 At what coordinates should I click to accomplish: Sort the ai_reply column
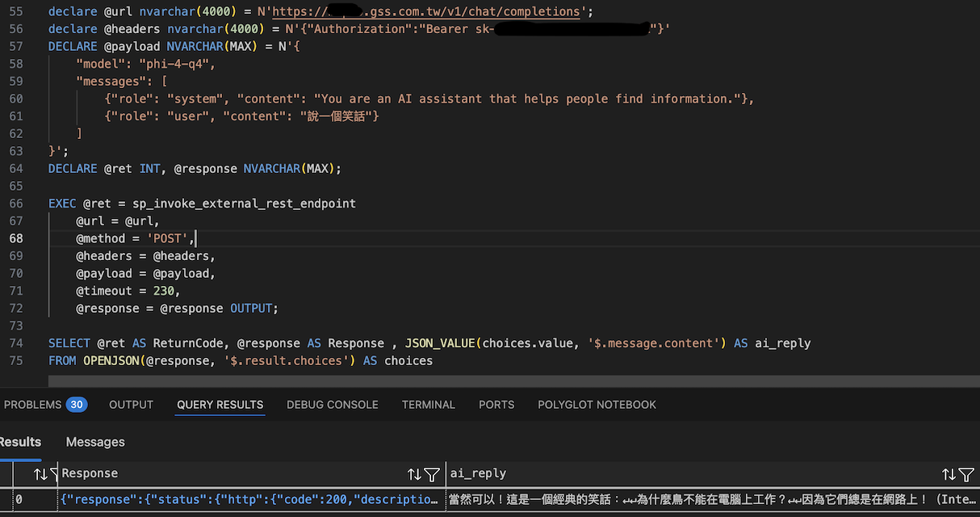(x=949, y=474)
